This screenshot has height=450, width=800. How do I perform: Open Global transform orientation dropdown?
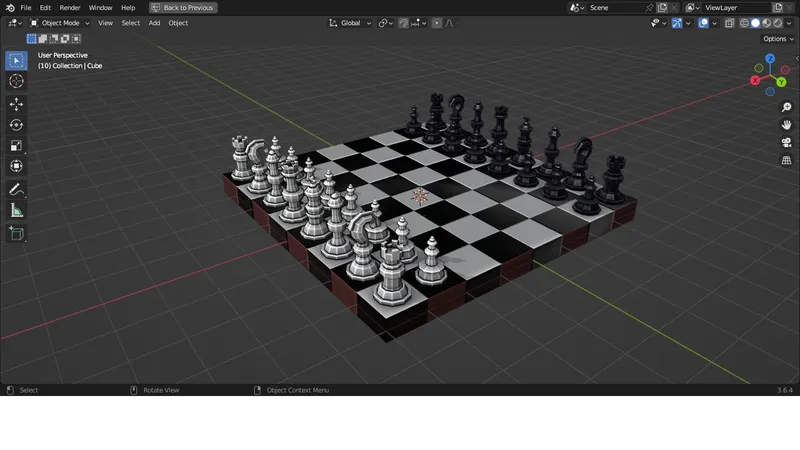coord(350,23)
